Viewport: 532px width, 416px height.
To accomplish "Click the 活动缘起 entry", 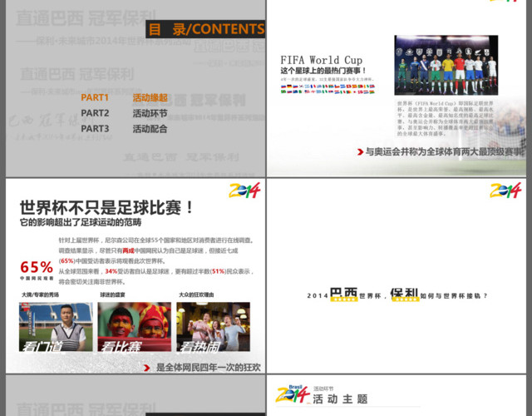I will pos(150,98).
